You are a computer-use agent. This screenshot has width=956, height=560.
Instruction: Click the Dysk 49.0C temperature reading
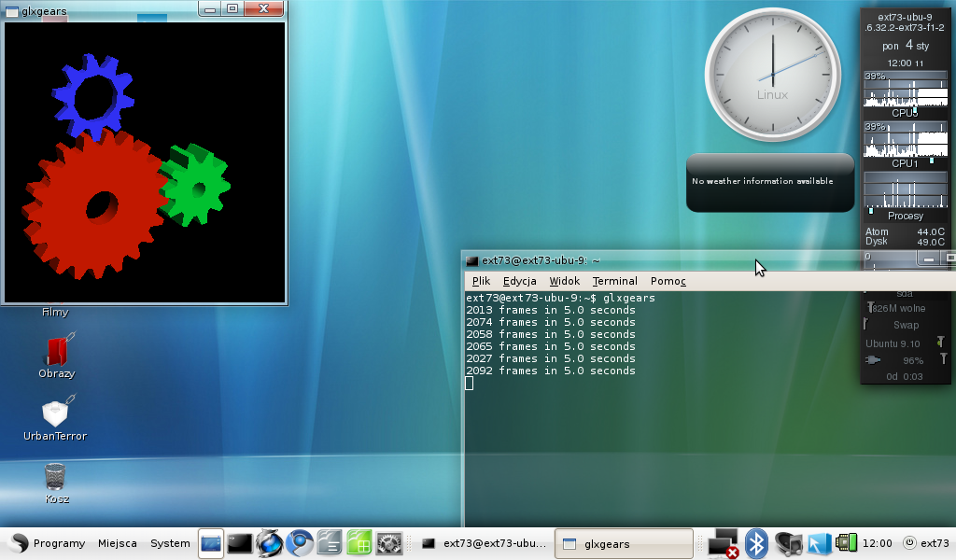(x=905, y=242)
